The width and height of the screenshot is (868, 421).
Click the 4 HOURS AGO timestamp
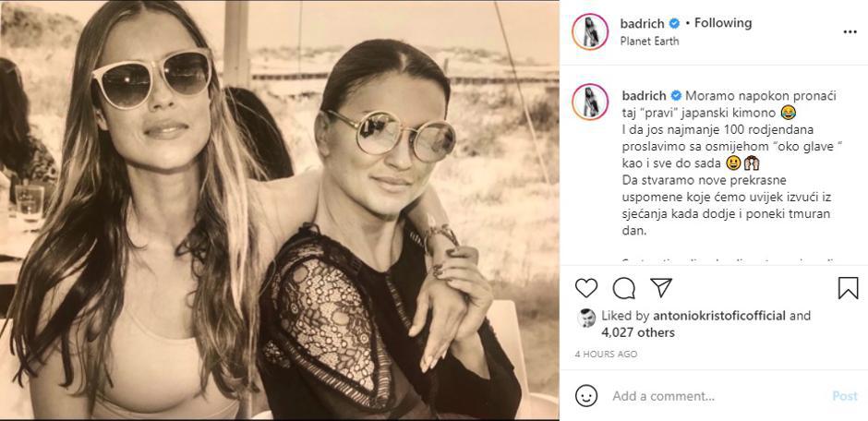coord(606,354)
